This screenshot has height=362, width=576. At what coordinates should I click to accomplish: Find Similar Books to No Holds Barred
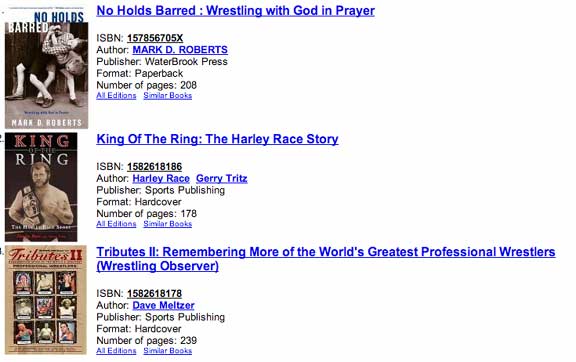point(168,96)
